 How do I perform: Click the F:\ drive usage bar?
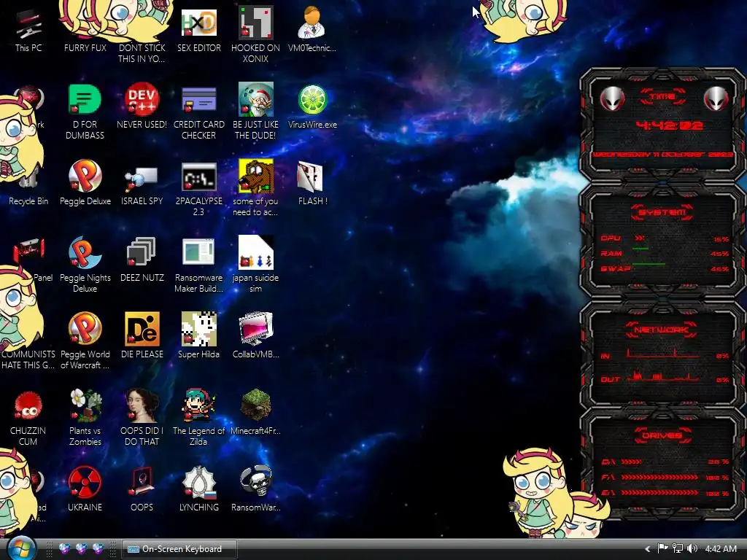point(659,477)
